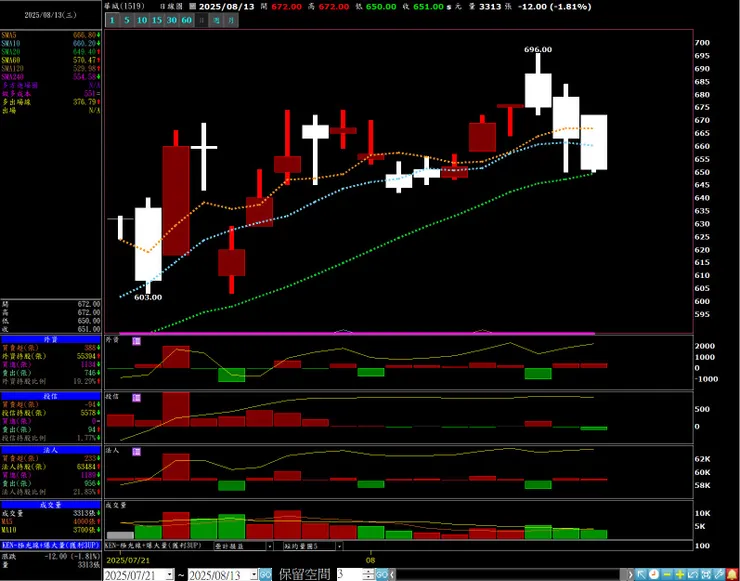Screen dimensions: 740x581
Task: Open the wrench settings icon
Action: [719, 574]
